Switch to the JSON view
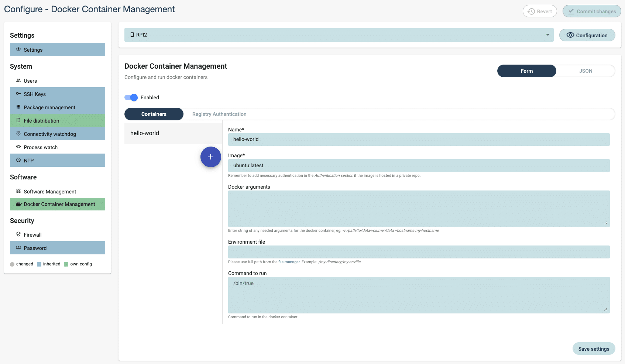The width and height of the screenshot is (625, 364). pos(585,71)
